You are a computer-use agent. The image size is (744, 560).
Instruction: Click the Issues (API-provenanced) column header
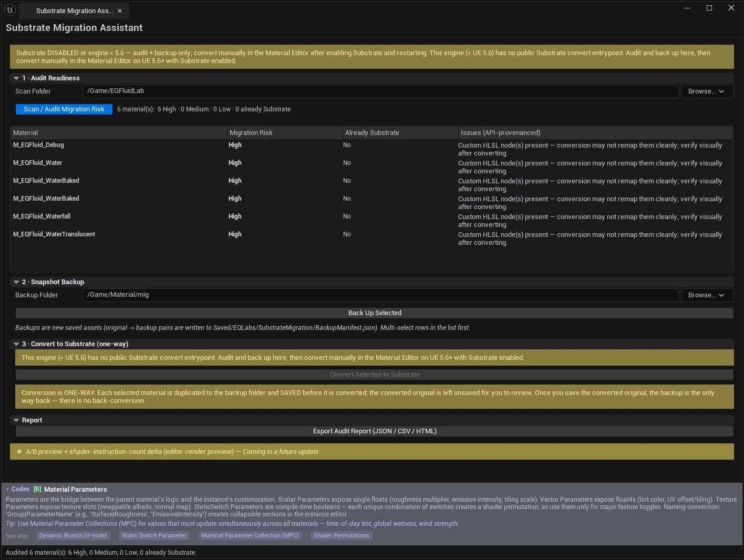pyautogui.click(x=595, y=133)
